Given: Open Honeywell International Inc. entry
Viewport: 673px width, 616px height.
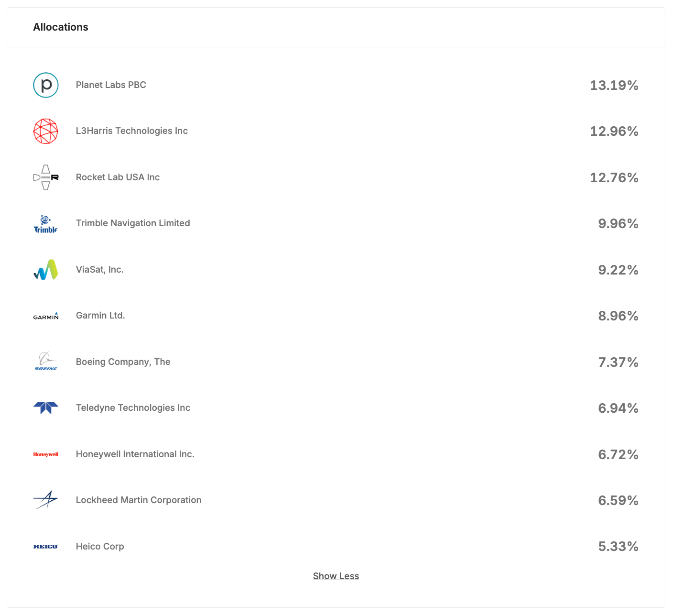Looking at the screenshot, I should pos(135,454).
